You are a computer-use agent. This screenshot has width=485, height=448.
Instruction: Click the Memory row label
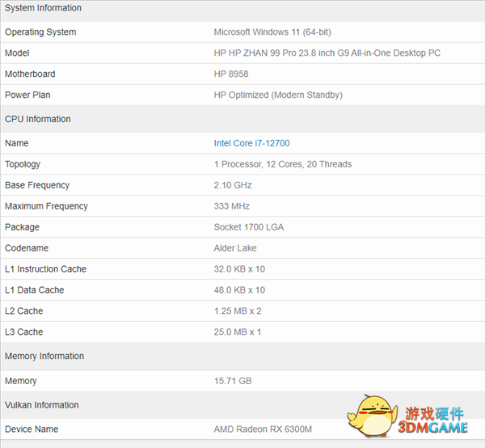21,381
